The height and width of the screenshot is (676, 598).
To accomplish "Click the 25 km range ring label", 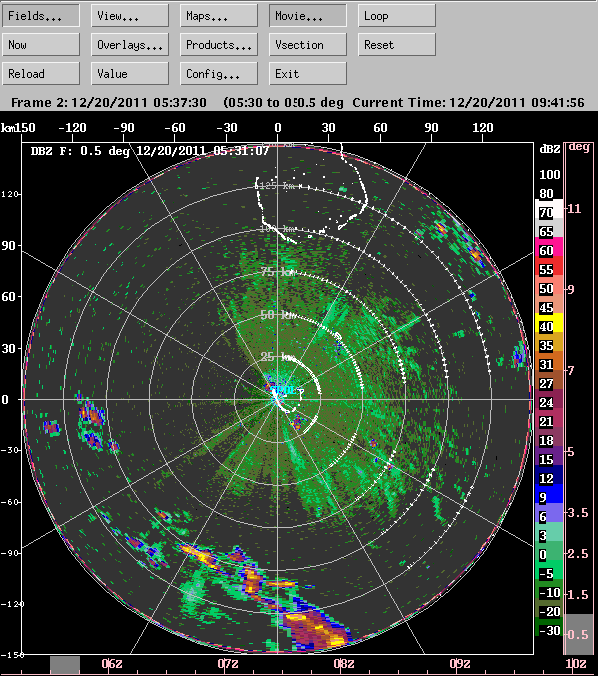I will point(278,357).
